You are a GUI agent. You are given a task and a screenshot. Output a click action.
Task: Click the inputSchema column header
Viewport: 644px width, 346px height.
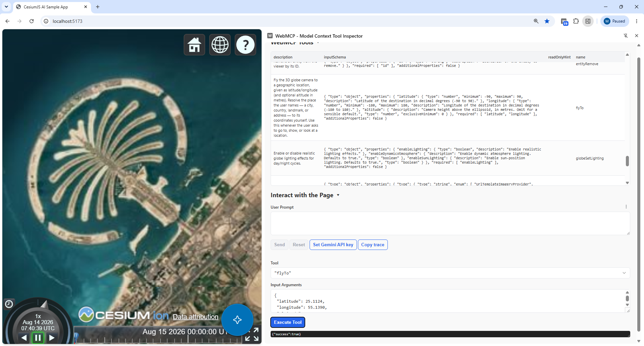[335, 57]
